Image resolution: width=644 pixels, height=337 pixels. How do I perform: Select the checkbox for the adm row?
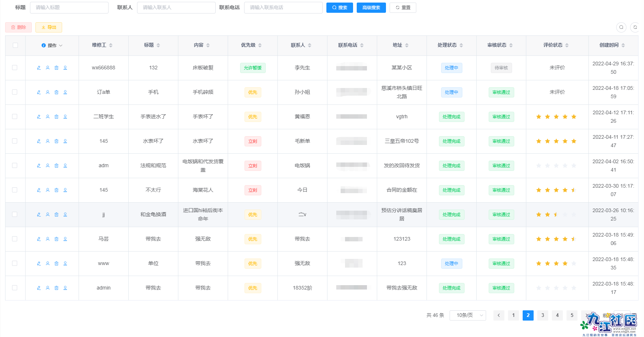point(15,165)
